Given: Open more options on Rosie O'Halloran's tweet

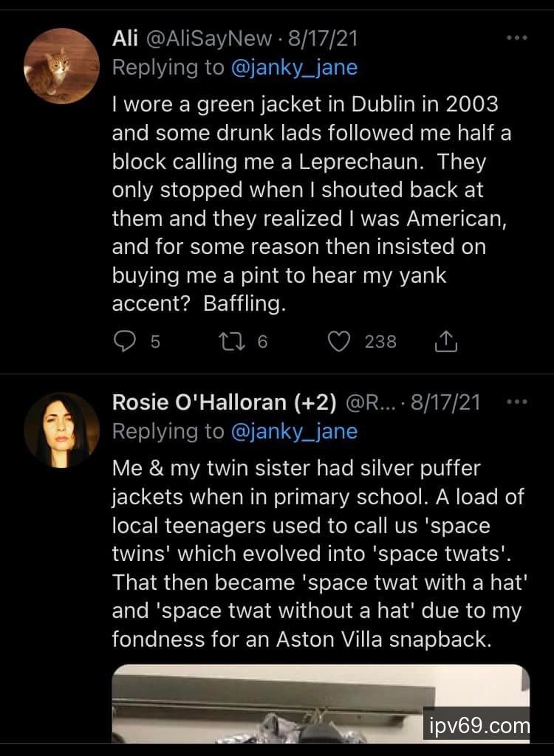Looking at the screenshot, I should pyautogui.click(x=516, y=402).
